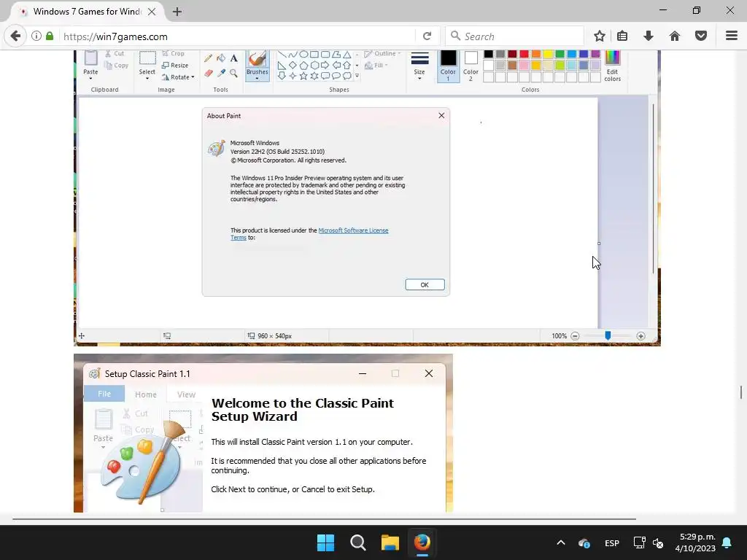Screen dimensions: 747x560
Task: Reload the current page
Action: (427, 36)
